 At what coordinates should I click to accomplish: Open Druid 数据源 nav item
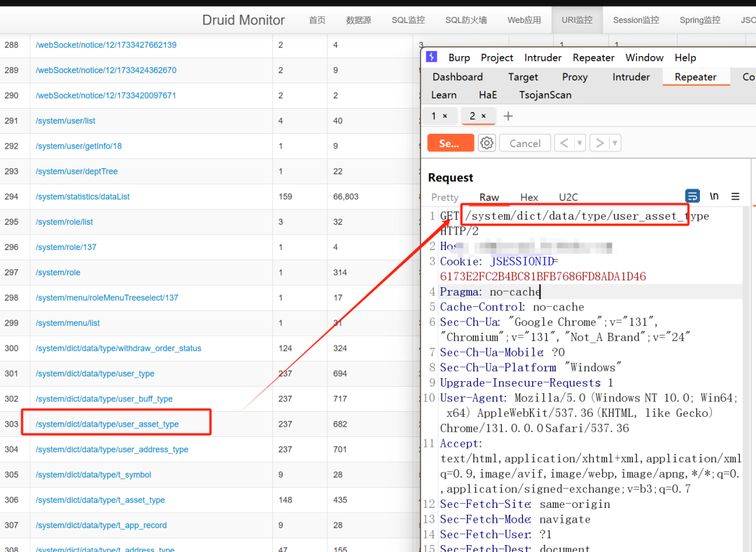[358, 20]
